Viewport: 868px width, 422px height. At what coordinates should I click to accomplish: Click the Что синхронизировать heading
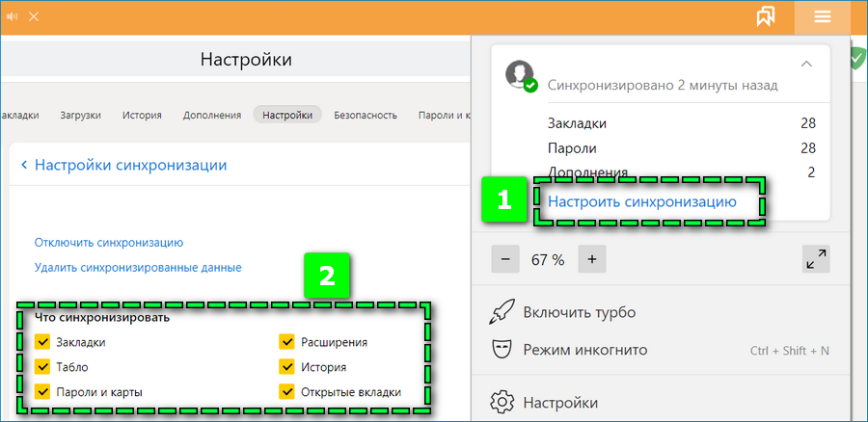coord(102,318)
